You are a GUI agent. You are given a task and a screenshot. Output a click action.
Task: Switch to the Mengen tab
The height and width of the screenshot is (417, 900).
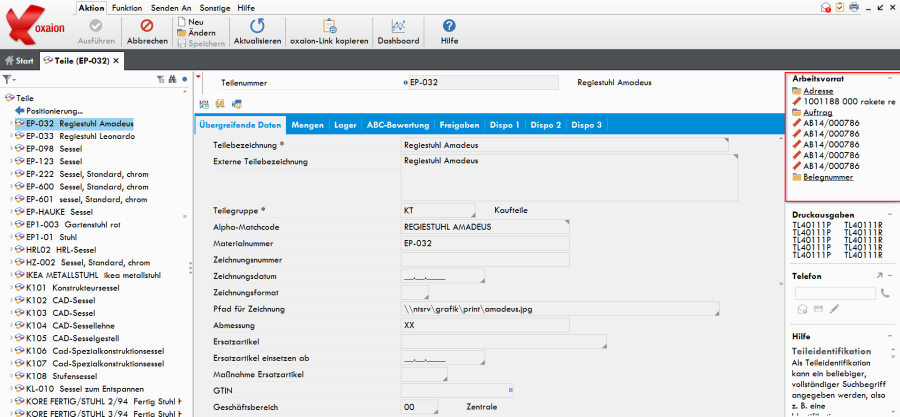pos(307,125)
